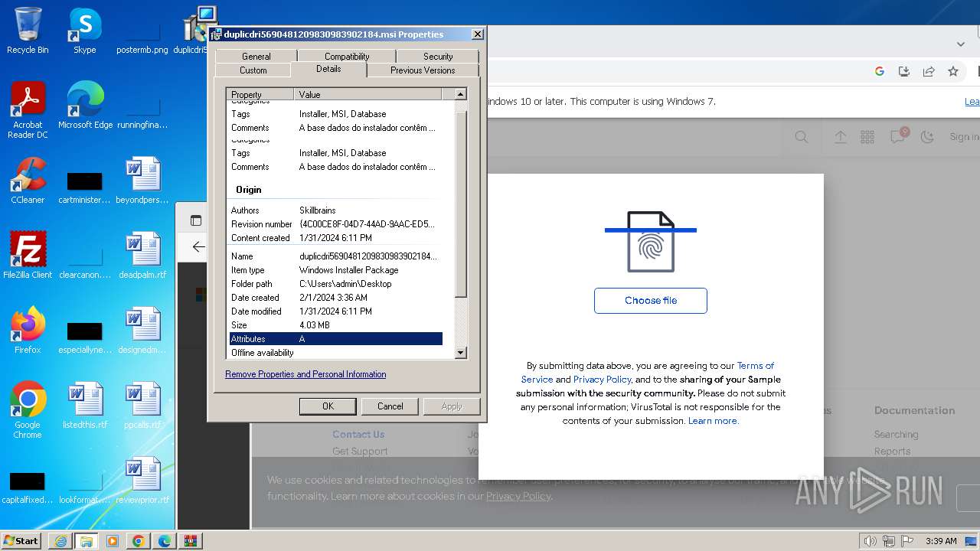Click the fingerprint file upload graphic
Viewport: 980px width, 551px height.
[x=651, y=242]
